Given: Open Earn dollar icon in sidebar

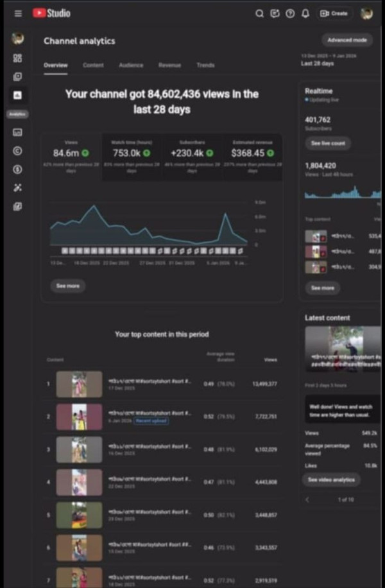Looking at the screenshot, I should 17,169.
